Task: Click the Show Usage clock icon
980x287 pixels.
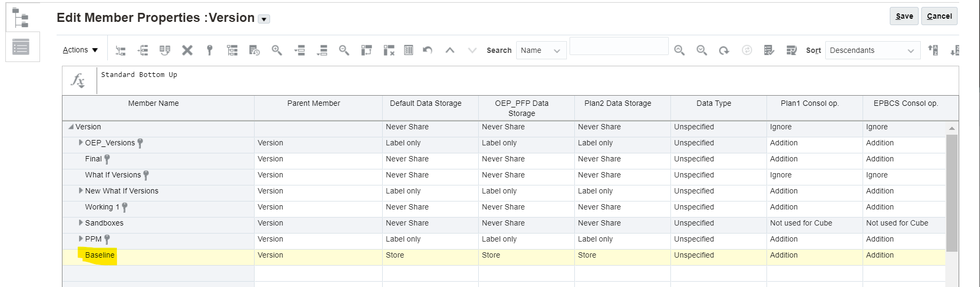Action: pyautogui.click(x=255, y=50)
